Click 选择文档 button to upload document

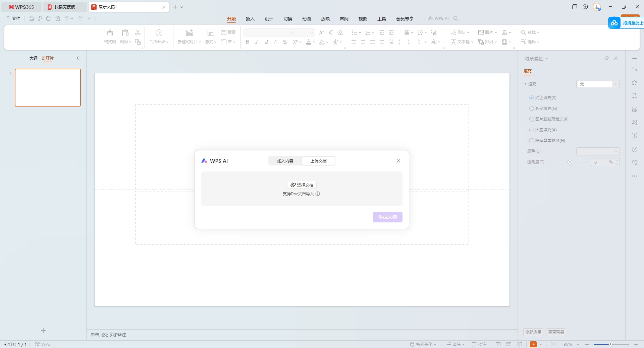(302, 185)
